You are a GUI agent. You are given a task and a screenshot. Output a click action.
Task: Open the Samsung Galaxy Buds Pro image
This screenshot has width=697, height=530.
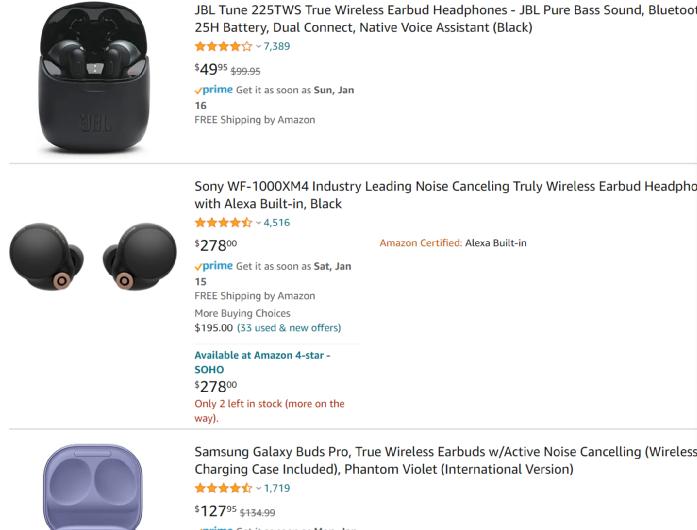click(92, 487)
